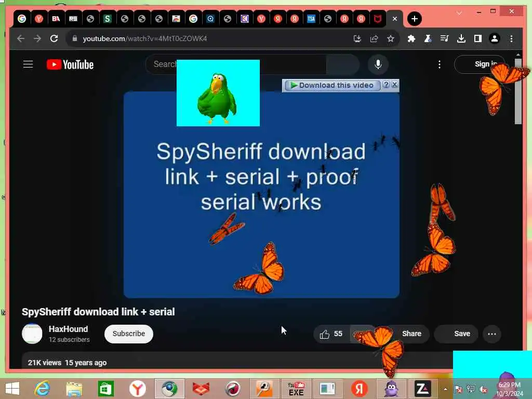The height and width of the screenshot is (399, 532).
Task: Switch to the RE tab
Action: point(73,19)
